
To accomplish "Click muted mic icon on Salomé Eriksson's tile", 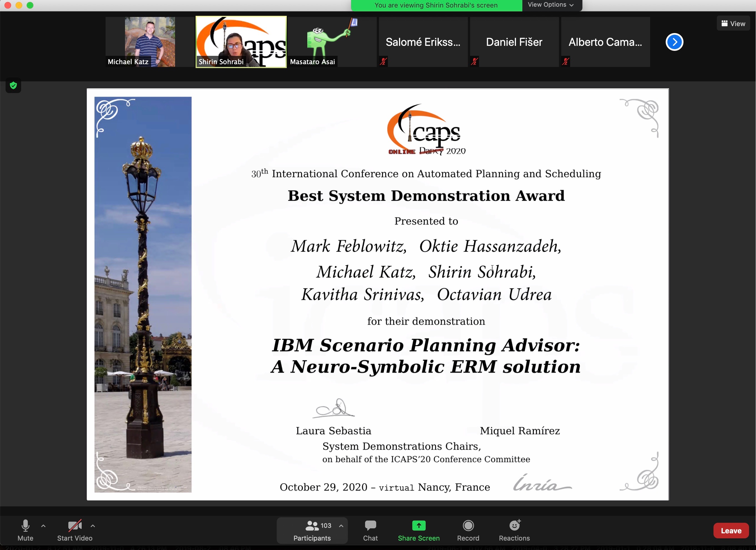I will 383,61.
